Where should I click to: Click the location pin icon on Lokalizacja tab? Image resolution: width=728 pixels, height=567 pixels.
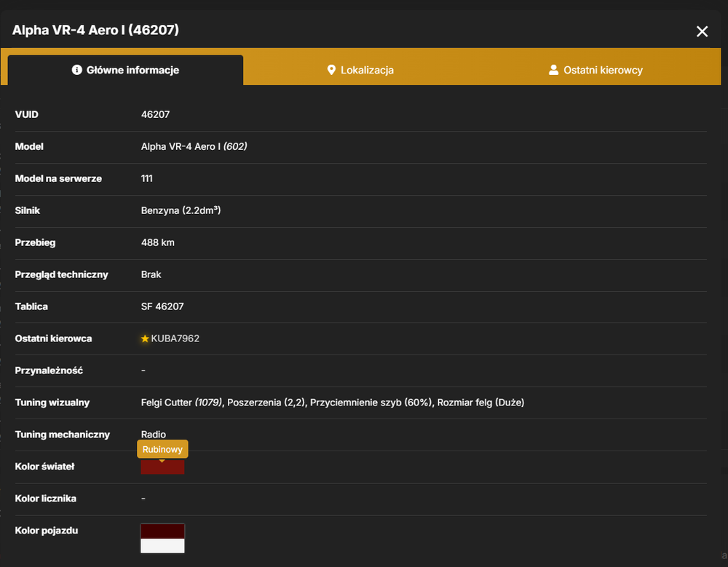click(x=331, y=70)
